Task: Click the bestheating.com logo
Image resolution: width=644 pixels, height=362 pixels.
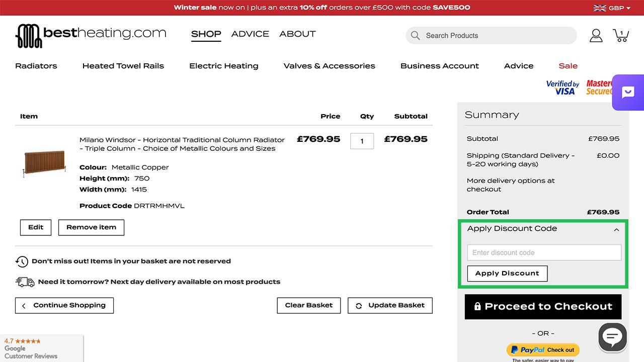Action: tap(91, 35)
